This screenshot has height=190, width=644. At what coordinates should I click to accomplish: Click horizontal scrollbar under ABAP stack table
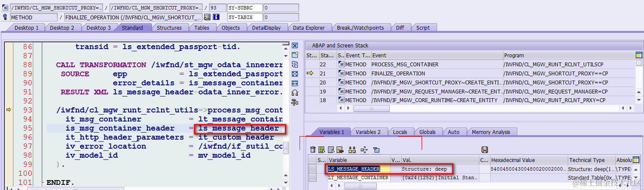click(371, 109)
